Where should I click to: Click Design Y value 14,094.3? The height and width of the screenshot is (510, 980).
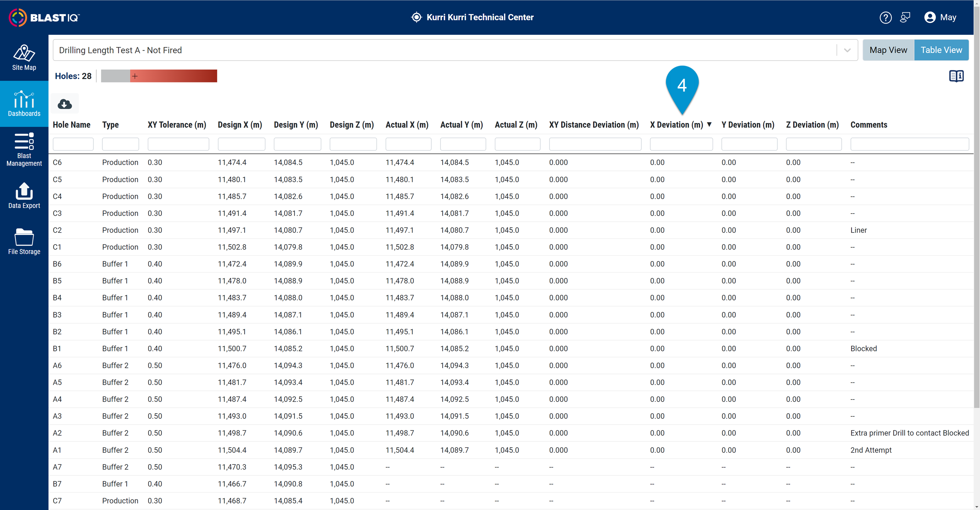point(288,366)
